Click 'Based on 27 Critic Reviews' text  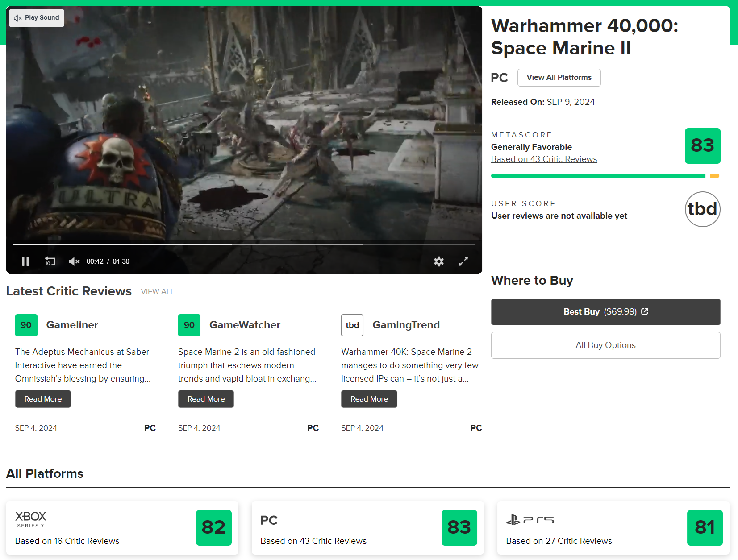(x=559, y=541)
